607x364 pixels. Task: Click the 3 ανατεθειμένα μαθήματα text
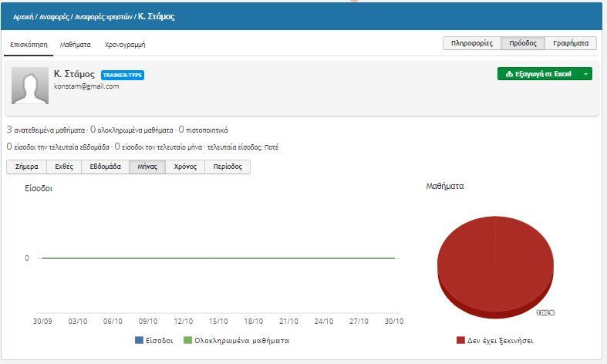coord(46,130)
